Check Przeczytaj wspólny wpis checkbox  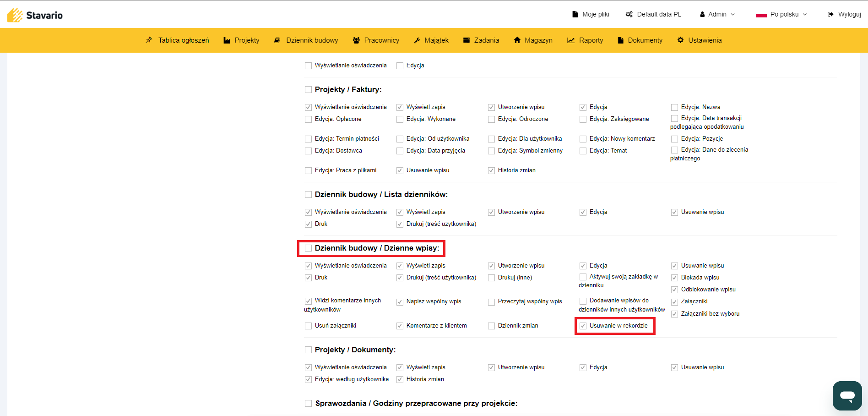click(x=491, y=301)
